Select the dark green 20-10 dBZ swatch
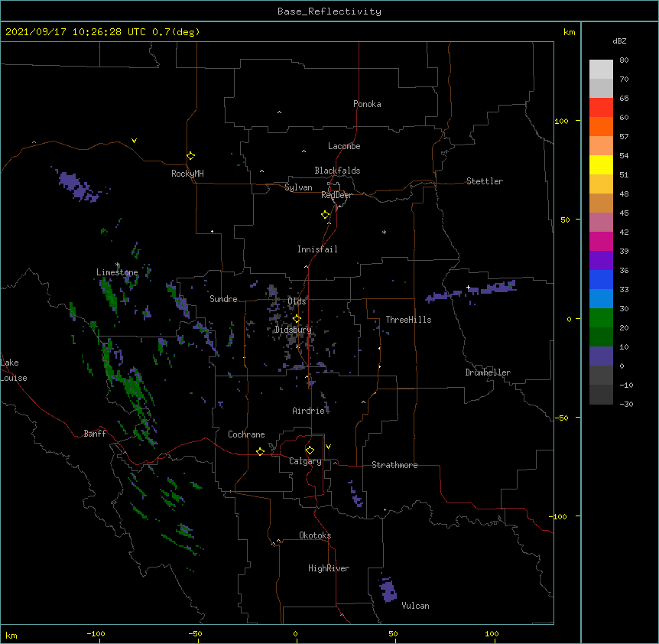 pyautogui.click(x=601, y=337)
